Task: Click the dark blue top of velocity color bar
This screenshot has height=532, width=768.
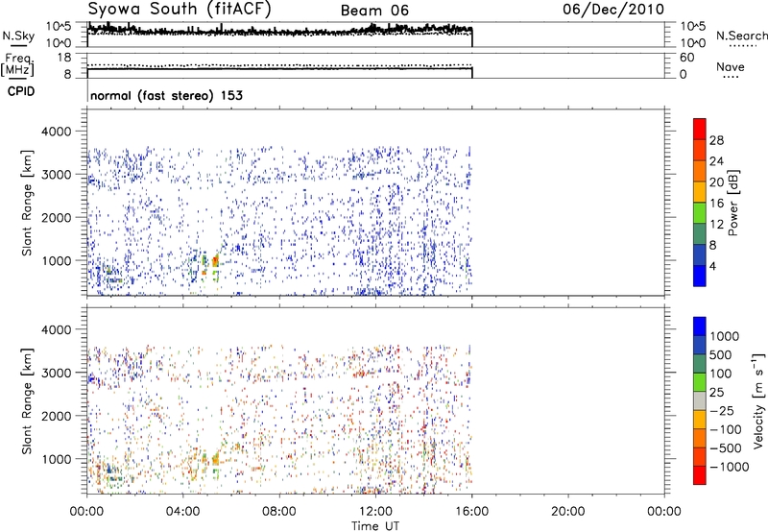Action: (x=700, y=326)
